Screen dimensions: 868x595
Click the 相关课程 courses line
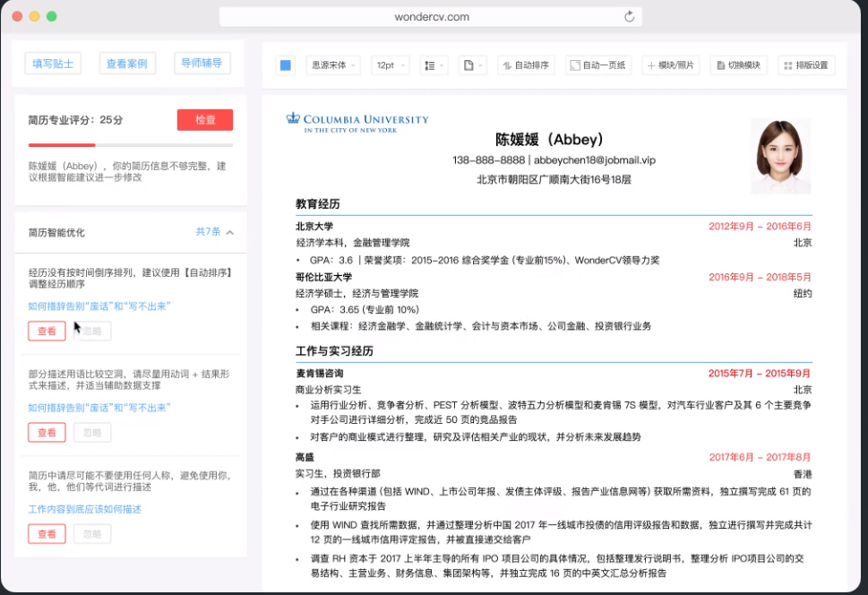click(x=480, y=326)
